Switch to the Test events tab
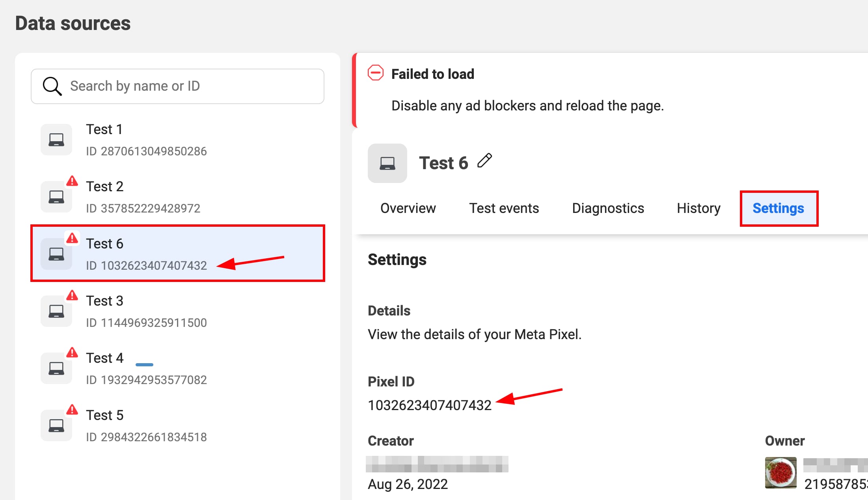Viewport: 868px width, 500px height. click(504, 208)
